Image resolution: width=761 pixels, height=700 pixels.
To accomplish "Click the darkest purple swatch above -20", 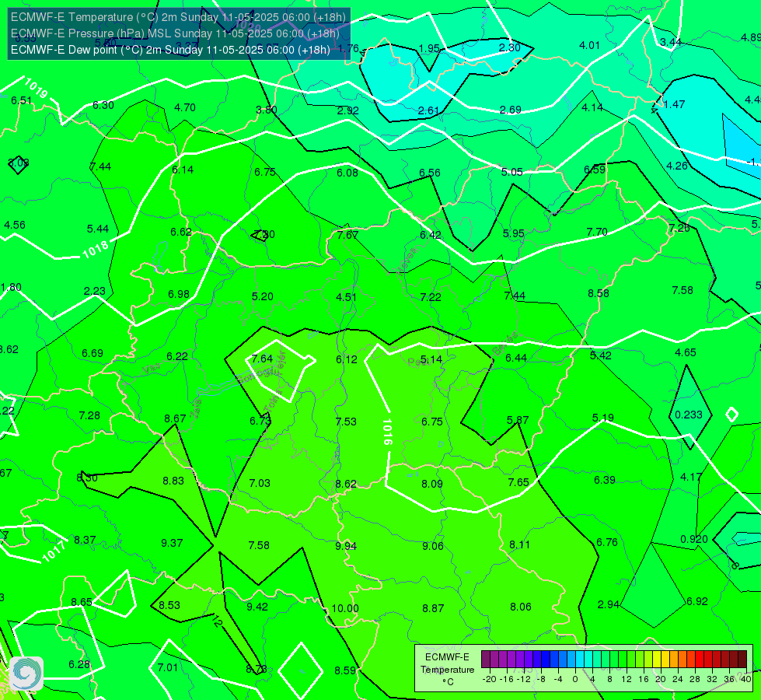I will click(485, 660).
